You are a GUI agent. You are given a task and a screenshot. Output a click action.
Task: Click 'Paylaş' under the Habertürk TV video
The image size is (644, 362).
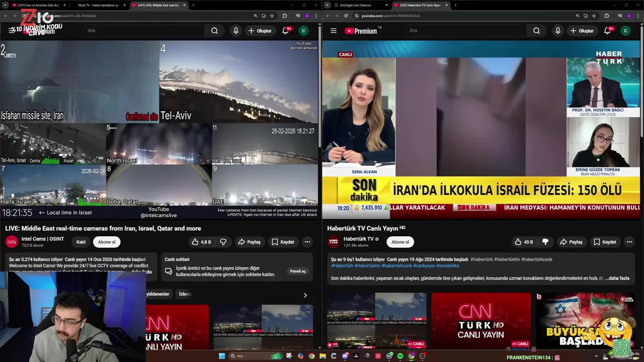pyautogui.click(x=571, y=242)
